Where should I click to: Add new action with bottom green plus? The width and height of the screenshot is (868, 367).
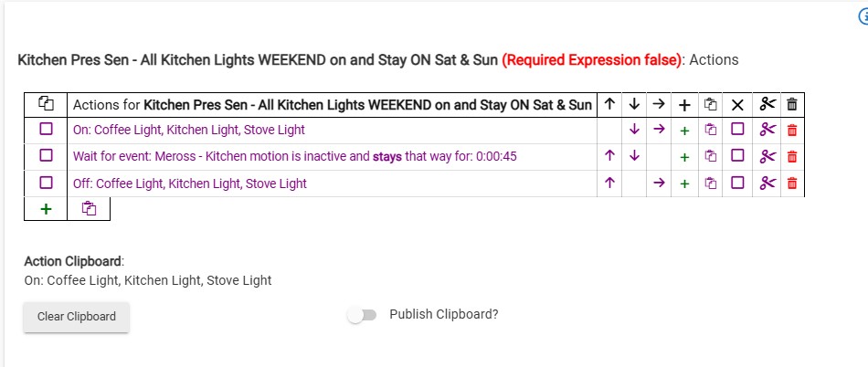tap(46, 209)
